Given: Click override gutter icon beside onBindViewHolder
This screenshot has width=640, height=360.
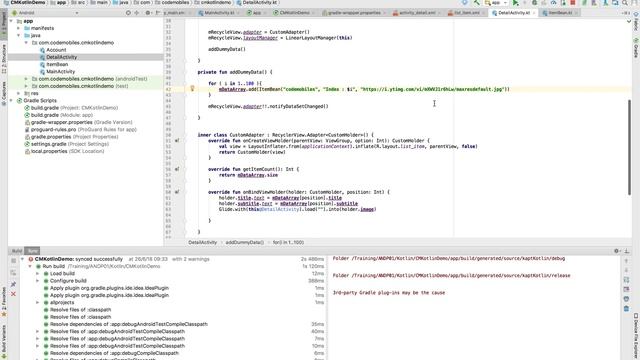Looking at the screenshot, I should pyautogui.click(x=177, y=192).
